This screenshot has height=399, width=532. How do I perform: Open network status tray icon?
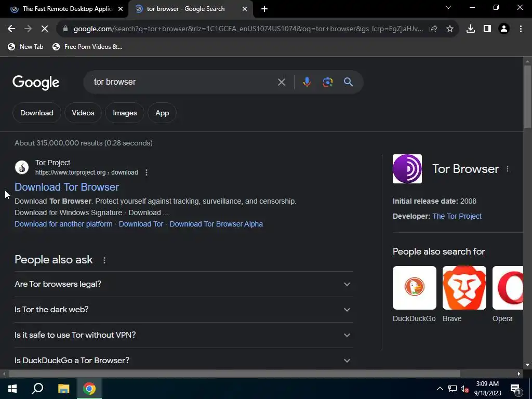click(x=453, y=389)
